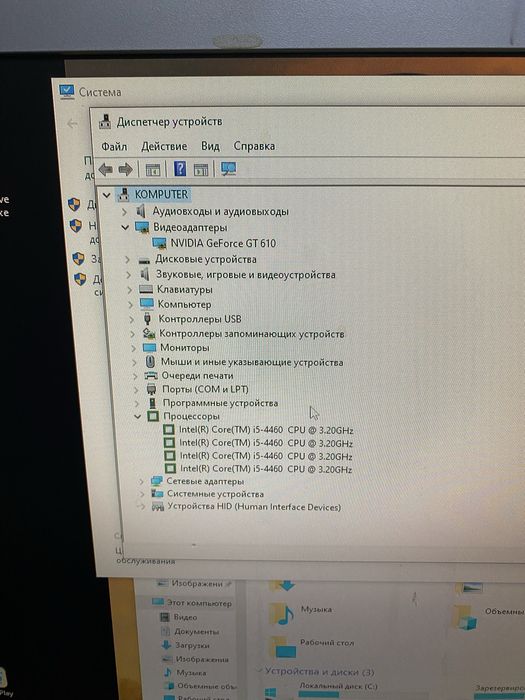This screenshot has width=525, height=700.
Task: Expand Порты (COM и LPT)
Action: (x=136, y=389)
